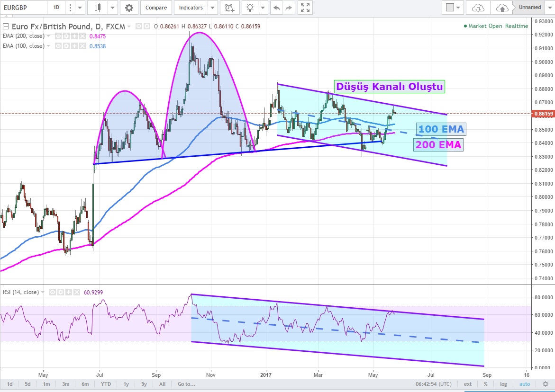Image resolution: width=555 pixels, height=392 pixels.
Task: Click the undo arrow in toolbar
Action: click(276, 8)
